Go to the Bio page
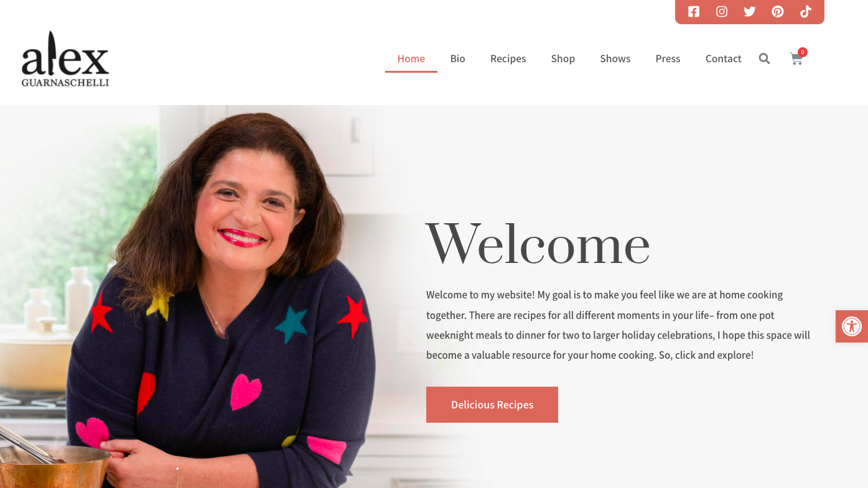Viewport: 868px width, 488px height. [x=458, y=58]
